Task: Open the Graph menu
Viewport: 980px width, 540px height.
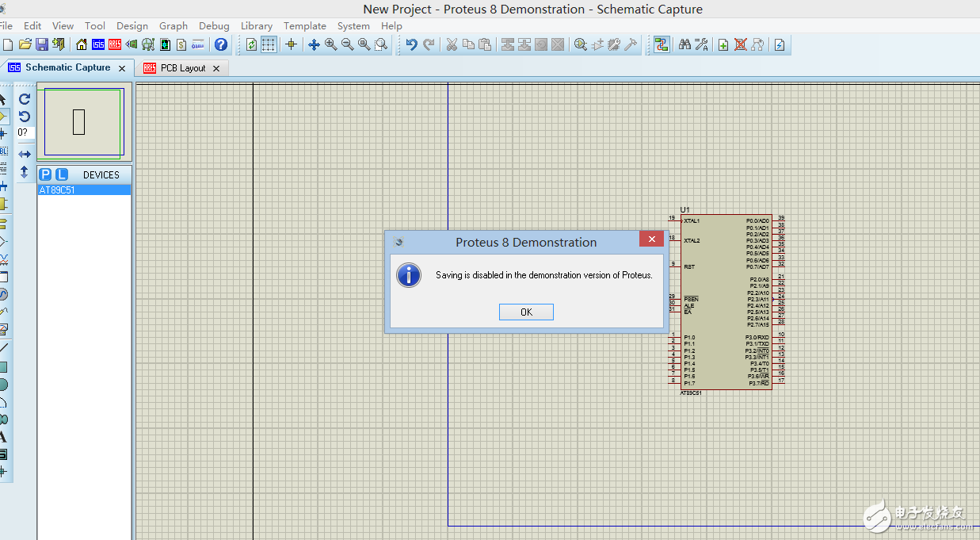Action: (174, 25)
